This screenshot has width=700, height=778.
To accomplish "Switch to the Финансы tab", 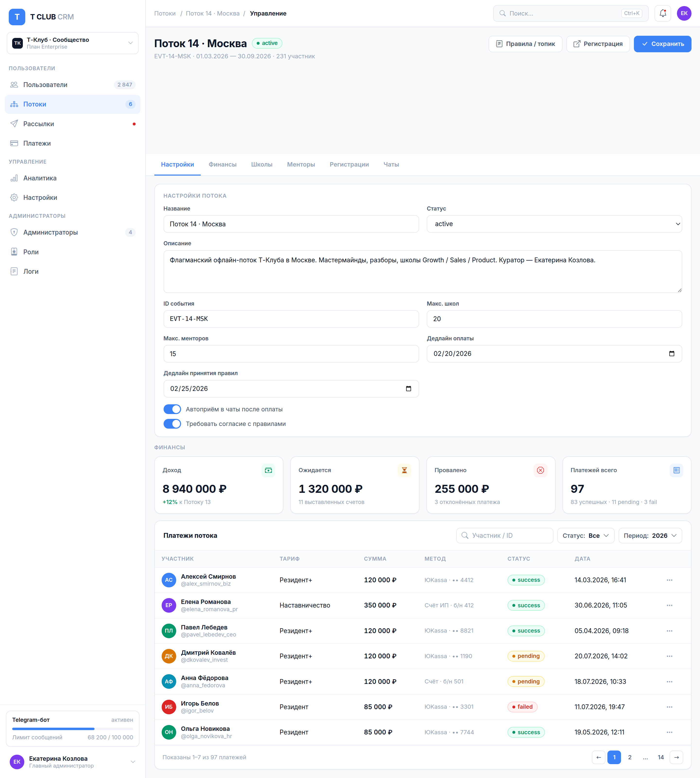I will (x=222, y=164).
